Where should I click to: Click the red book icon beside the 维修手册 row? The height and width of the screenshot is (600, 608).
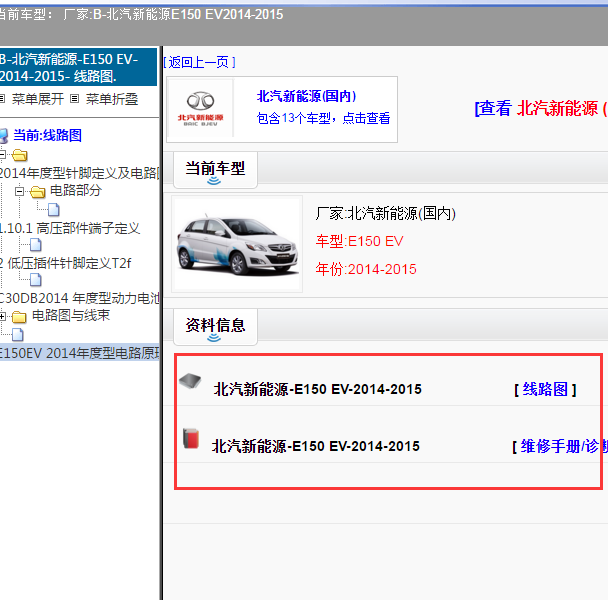[x=191, y=438]
